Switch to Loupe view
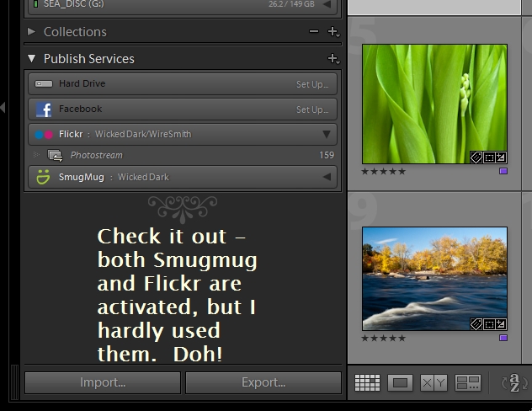Viewport: 532px width, 411px height. 401,383
